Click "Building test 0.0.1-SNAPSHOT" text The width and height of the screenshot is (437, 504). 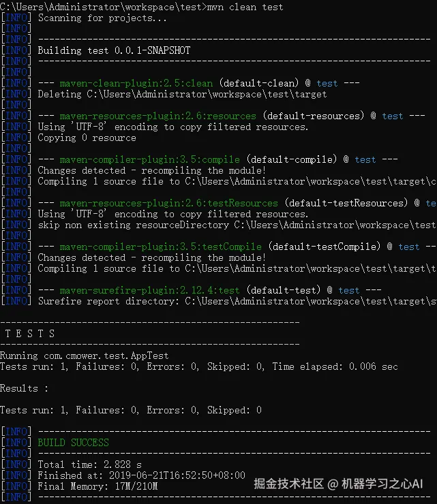(x=114, y=50)
